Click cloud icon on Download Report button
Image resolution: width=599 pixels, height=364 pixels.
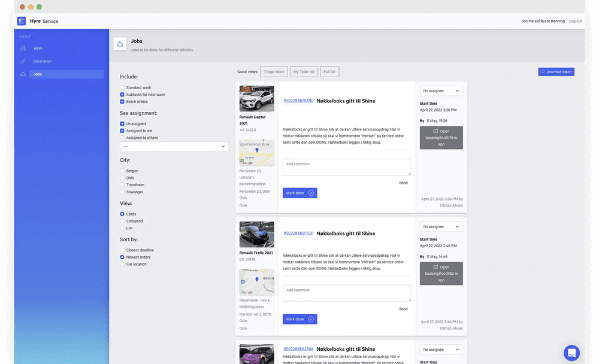[543, 72]
